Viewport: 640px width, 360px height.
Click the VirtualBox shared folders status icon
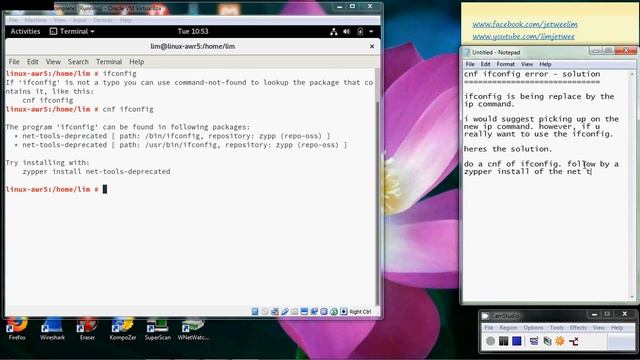[x=294, y=311]
